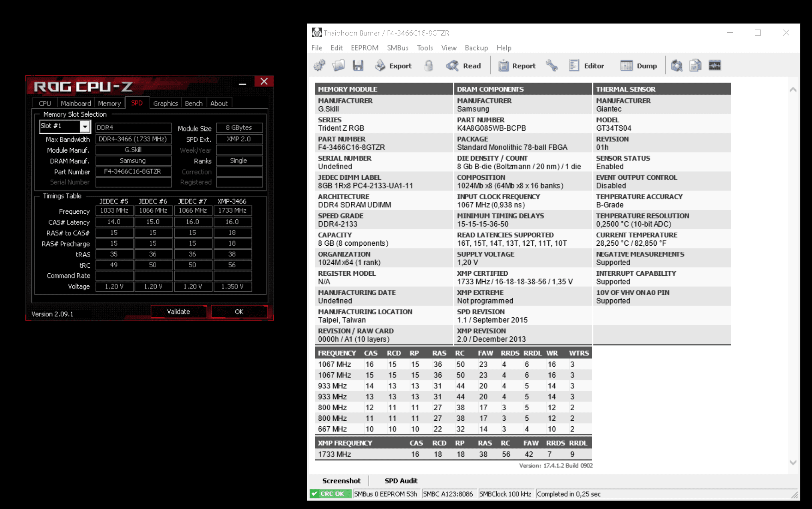Click the SPD Audit tab link
Viewport: 812px width, 509px height.
point(400,481)
